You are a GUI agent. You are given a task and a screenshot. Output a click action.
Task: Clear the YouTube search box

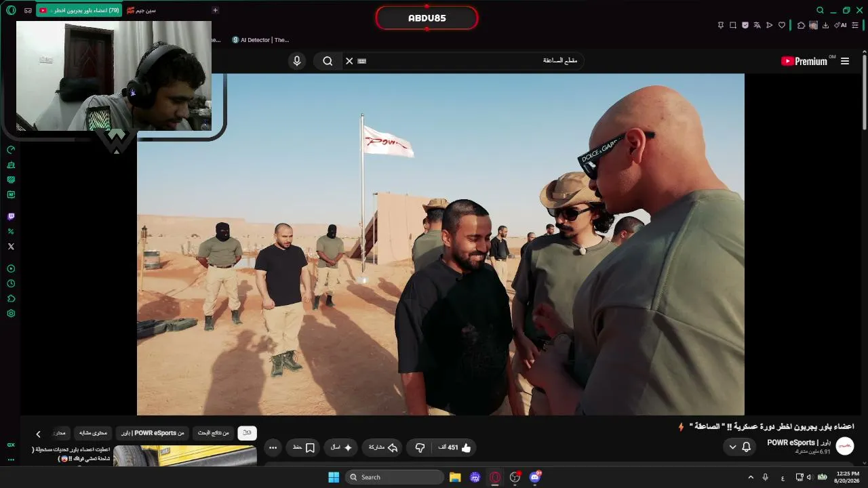[x=349, y=61]
